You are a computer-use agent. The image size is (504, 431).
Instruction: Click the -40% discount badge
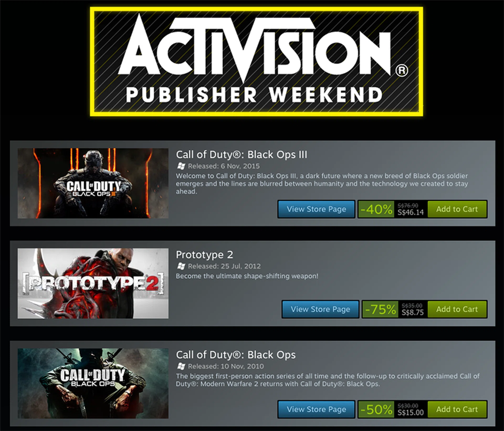tap(376, 209)
